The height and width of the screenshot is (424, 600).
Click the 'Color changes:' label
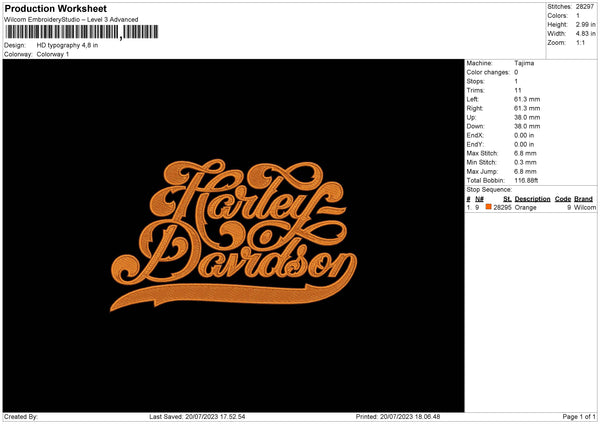pyautogui.click(x=488, y=72)
